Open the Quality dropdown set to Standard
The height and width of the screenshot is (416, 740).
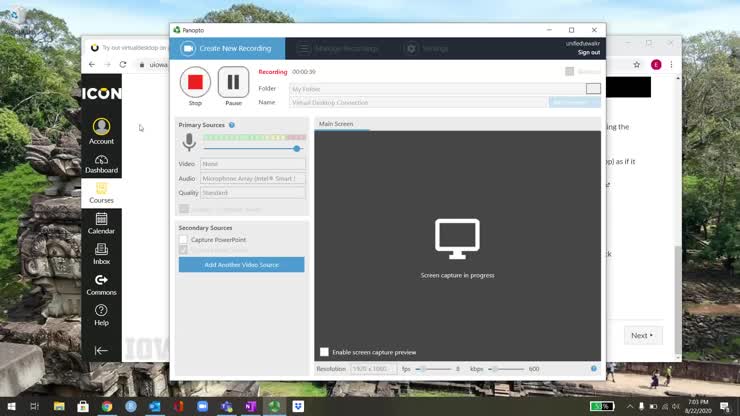(252, 193)
